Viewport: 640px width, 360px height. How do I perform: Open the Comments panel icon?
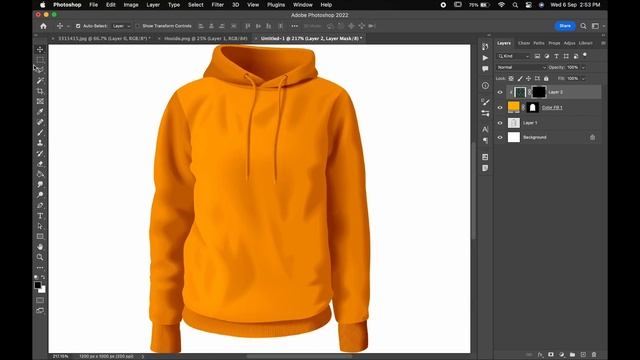485,69
